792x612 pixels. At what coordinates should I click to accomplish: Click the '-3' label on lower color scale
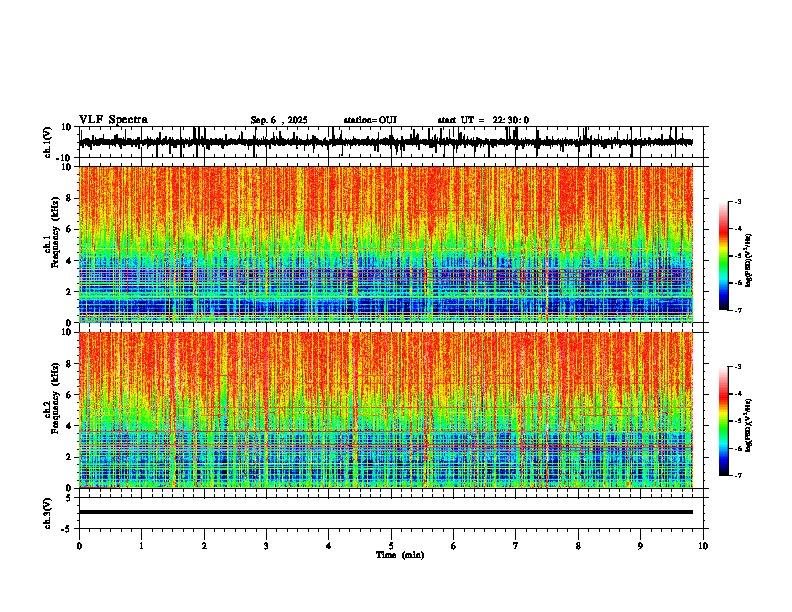tap(738, 367)
